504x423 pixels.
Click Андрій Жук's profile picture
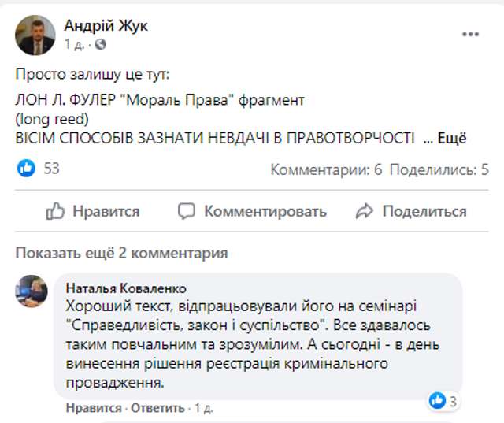[35, 35]
